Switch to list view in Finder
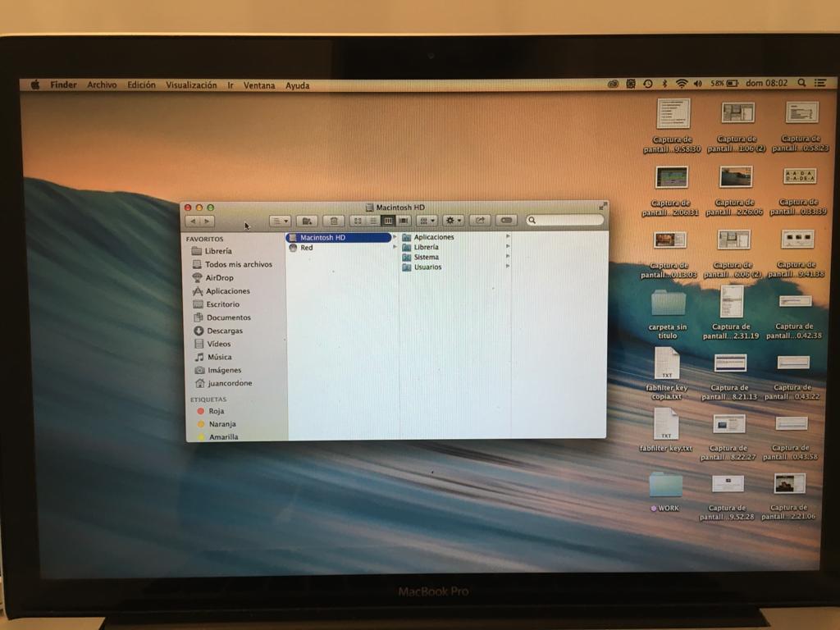The width and height of the screenshot is (840, 630). point(373,221)
